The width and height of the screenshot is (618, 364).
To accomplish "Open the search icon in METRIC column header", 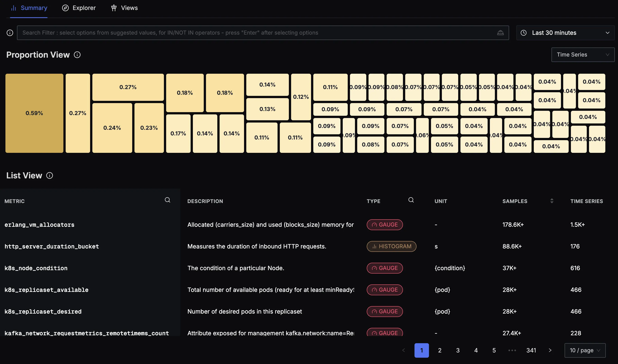I will click(x=168, y=200).
